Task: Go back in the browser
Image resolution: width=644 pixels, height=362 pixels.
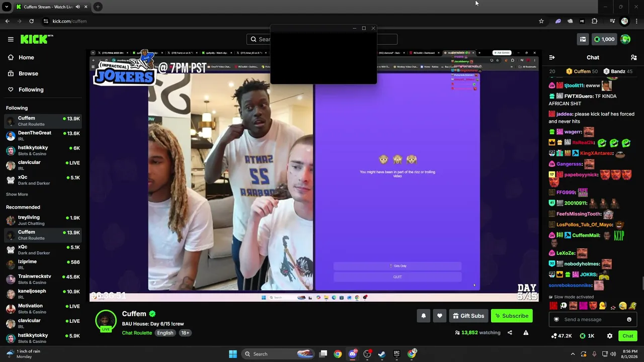Action: (7, 21)
